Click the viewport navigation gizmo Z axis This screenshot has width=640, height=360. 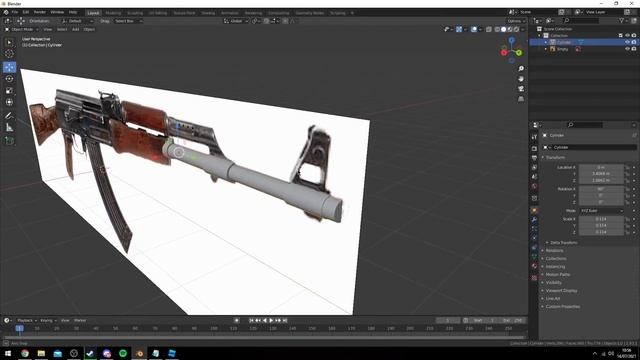tap(511, 40)
